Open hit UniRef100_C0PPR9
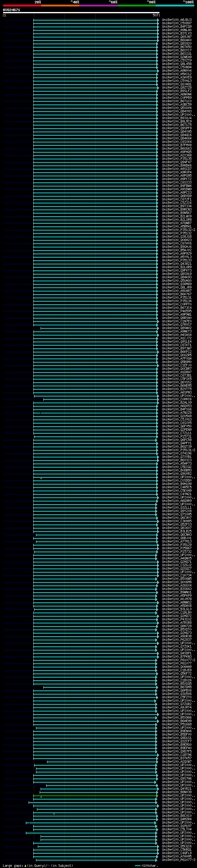The image size is (197, 868). click(x=177, y=98)
